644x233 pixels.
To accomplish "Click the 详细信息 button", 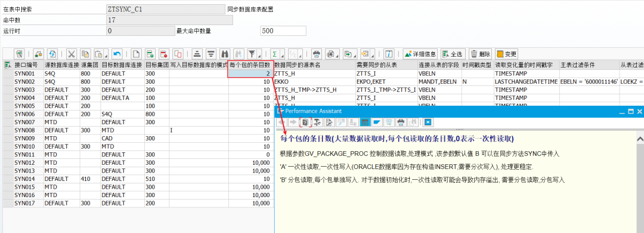I will pos(420,54).
